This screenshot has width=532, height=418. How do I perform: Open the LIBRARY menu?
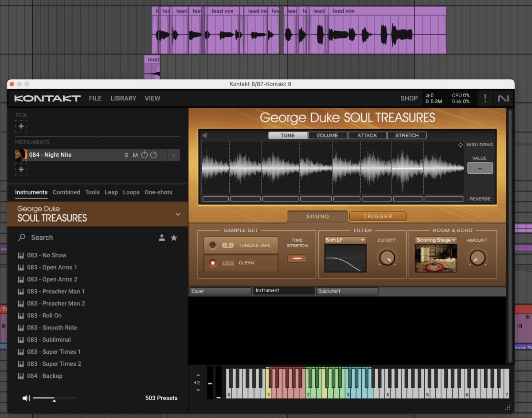(x=123, y=98)
